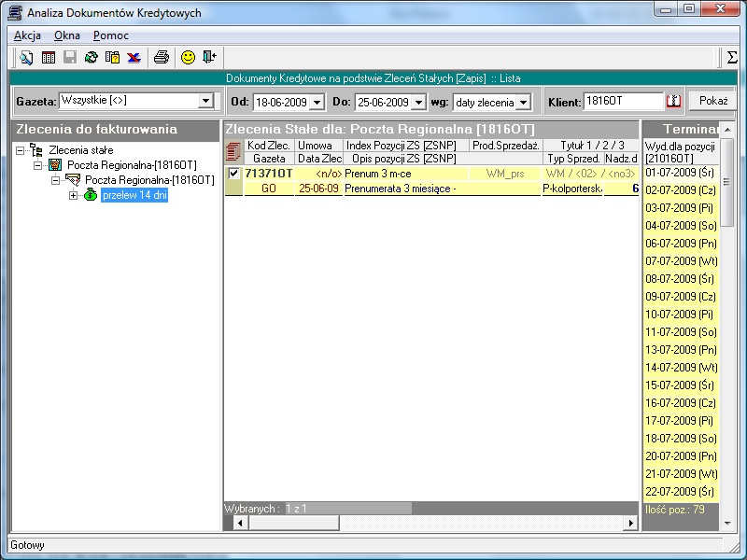Viewport: 747px width, 560px height.
Task: Collapse the Zlecenia stałe tree node
Action: click(x=20, y=150)
